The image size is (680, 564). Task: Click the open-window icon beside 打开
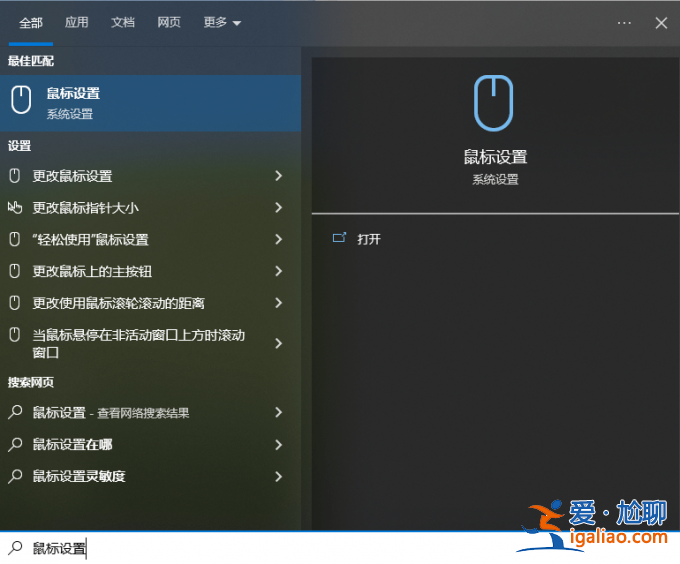(339, 238)
